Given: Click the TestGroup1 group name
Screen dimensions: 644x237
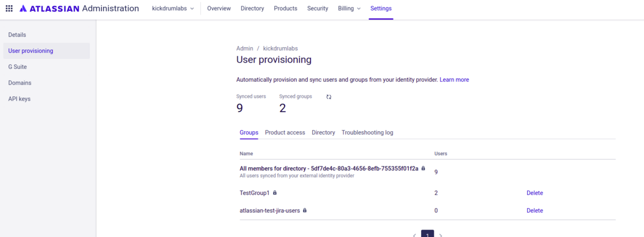Looking at the screenshot, I should click(x=255, y=193).
